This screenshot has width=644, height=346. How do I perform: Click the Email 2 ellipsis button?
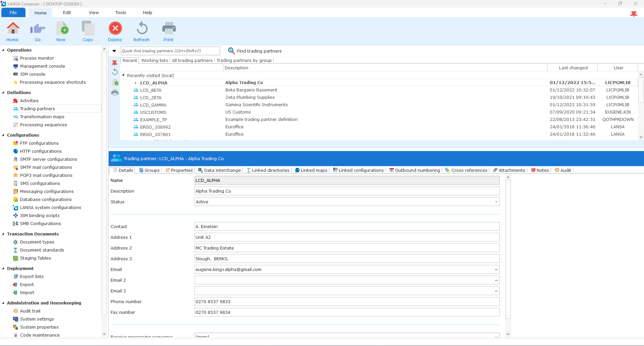(496, 280)
